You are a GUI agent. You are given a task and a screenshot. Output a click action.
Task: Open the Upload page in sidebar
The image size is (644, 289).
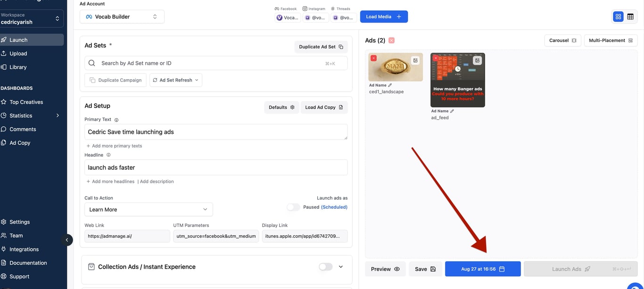(18, 53)
